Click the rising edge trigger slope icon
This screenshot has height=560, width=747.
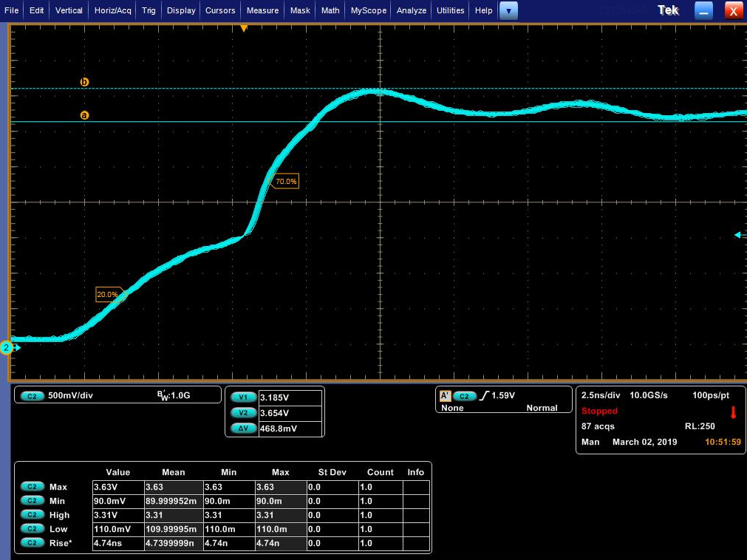click(x=484, y=395)
